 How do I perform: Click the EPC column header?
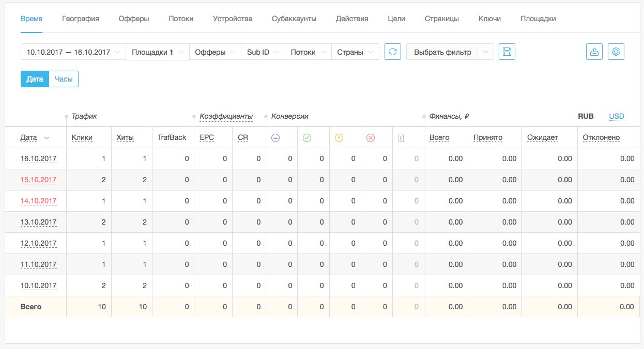(x=207, y=138)
